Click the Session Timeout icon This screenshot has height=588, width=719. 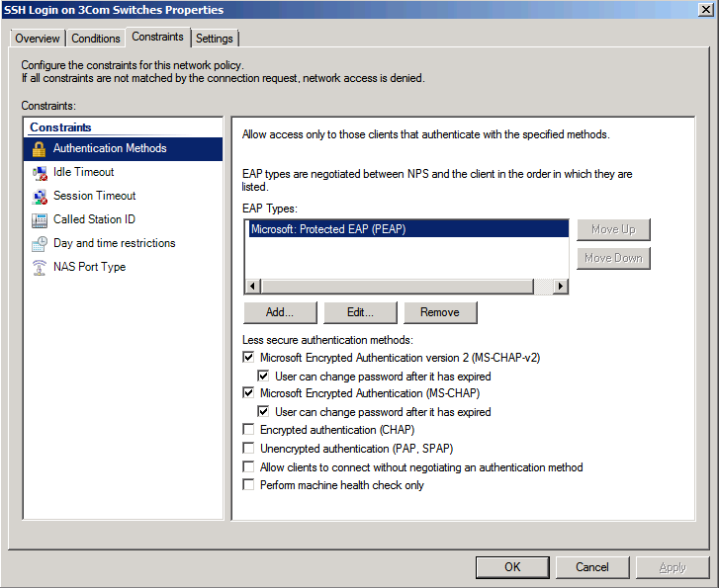40,197
